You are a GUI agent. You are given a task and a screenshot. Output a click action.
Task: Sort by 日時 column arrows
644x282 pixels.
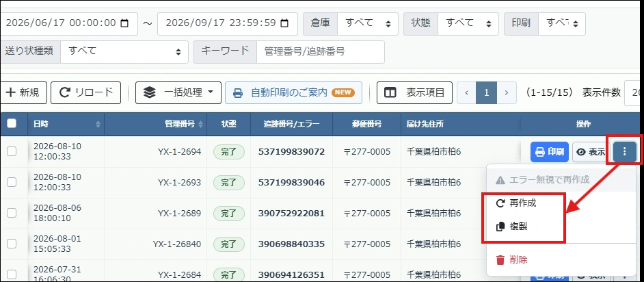[x=98, y=124]
